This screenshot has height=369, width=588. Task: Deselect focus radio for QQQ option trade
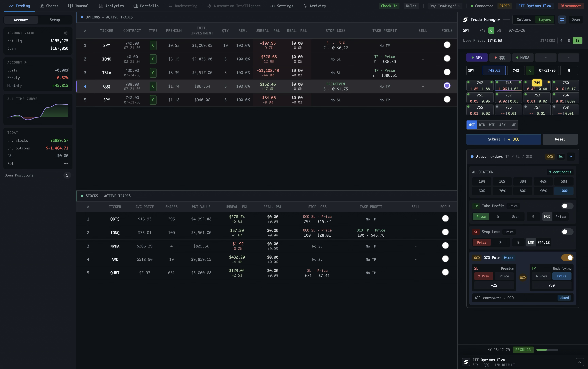[447, 86]
